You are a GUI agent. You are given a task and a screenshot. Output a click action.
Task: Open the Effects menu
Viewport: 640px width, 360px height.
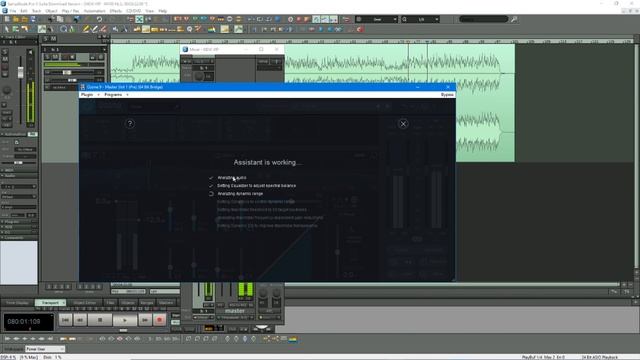click(x=116, y=11)
